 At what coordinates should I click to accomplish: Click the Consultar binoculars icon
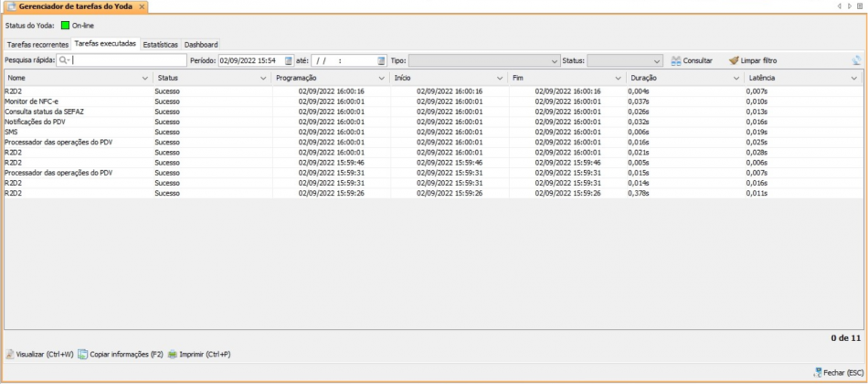pyautogui.click(x=676, y=60)
